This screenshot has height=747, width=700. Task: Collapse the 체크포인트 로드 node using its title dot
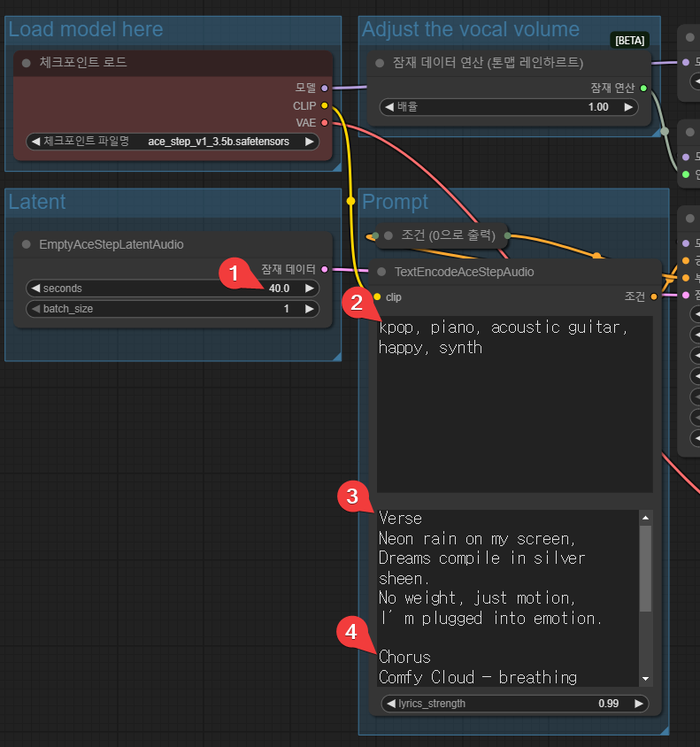click(27, 63)
